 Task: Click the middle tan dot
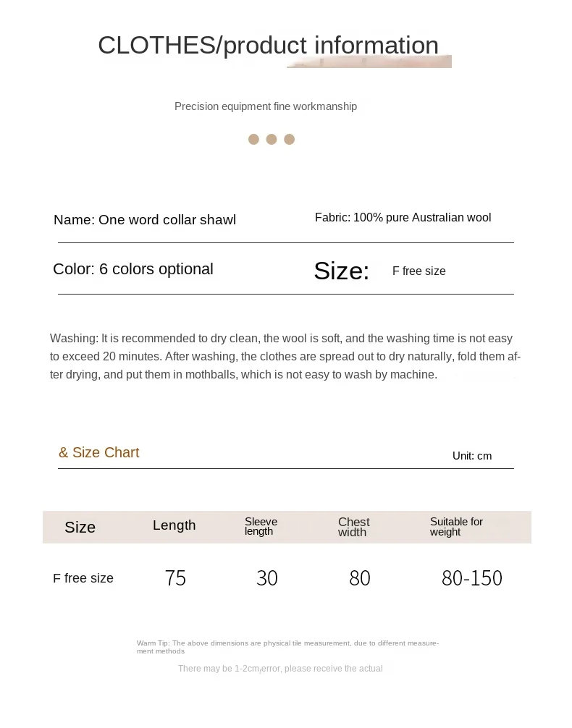272,139
